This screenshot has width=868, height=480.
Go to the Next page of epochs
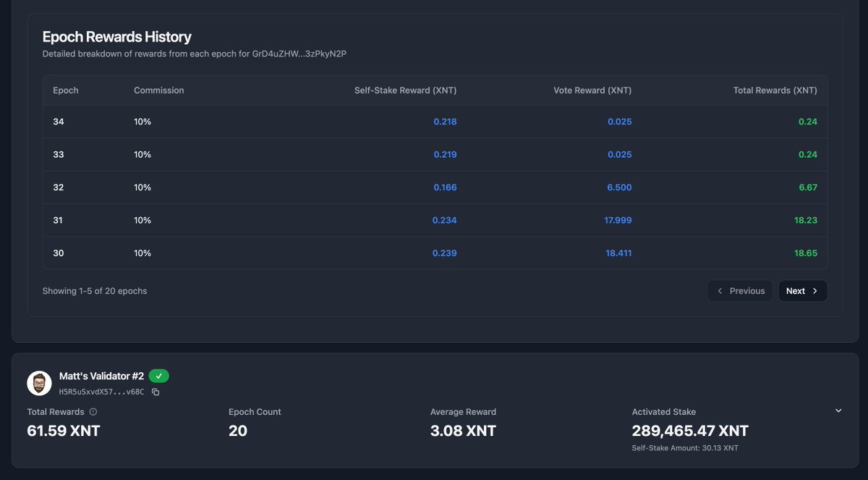coord(803,291)
